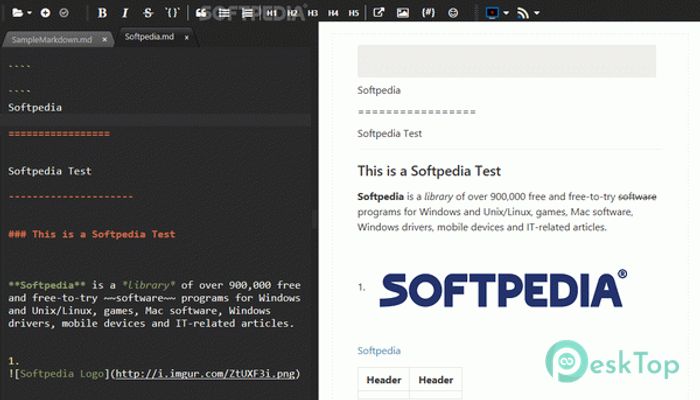Insert a hyperlink with the external link icon
Image resolution: width=700 pixels, height=400 pixels.
pyautogui.click(x=379, y=13)
